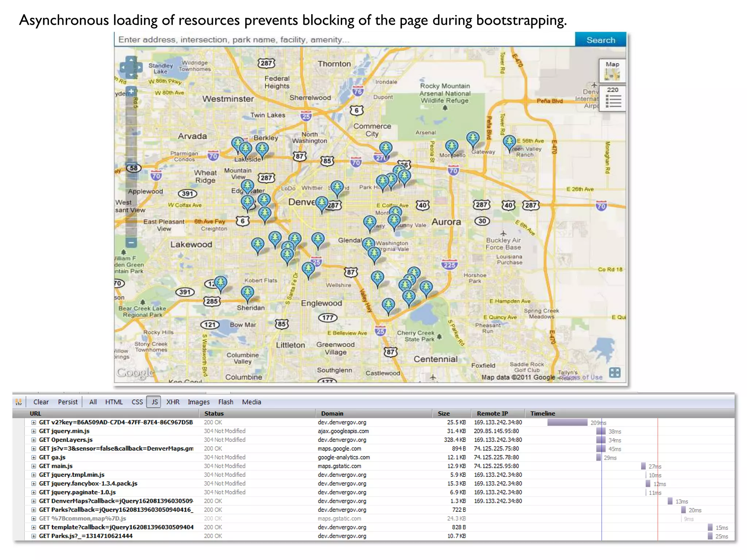Switch to the Images filter tab
The width and height of the screenshot is (747, 560).
pos(198,402)
